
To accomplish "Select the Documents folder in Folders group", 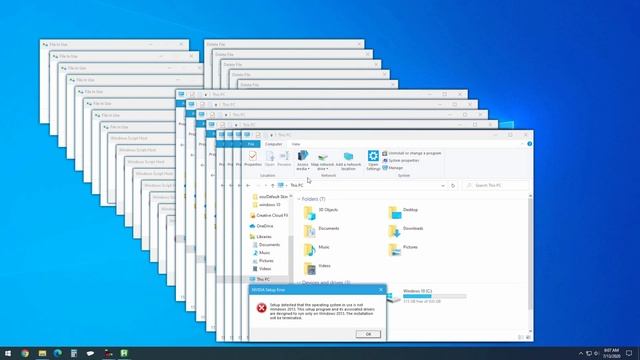I will 322,231.
